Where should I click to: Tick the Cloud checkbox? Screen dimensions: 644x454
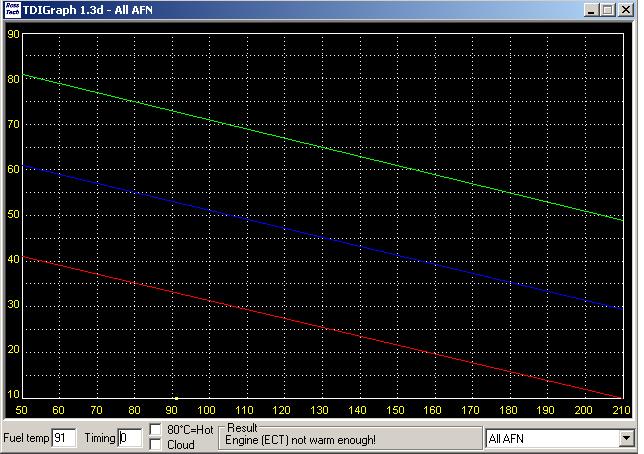tap(155, 445)
